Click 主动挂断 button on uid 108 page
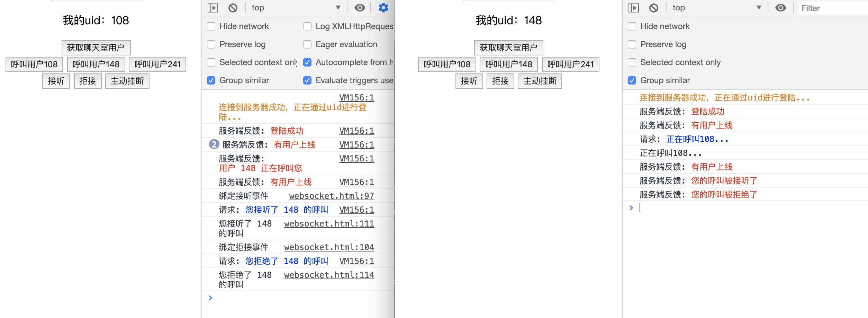This screenshot has width=868, height=318. click(127, 81)
